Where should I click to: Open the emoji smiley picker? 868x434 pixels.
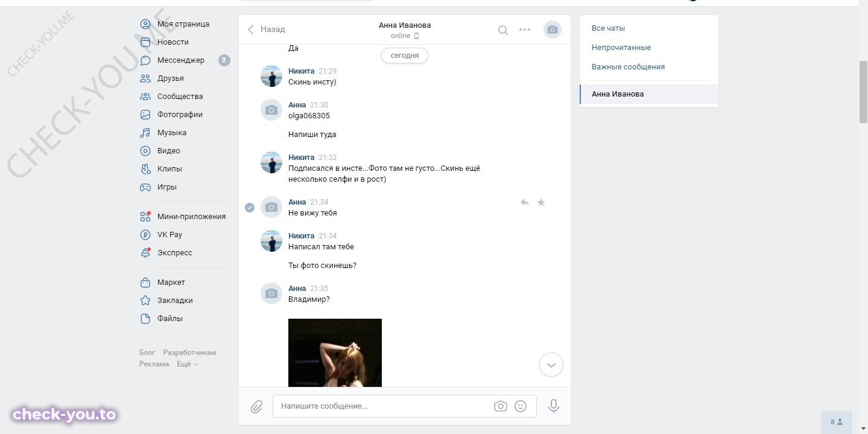(x=521, y=406)
